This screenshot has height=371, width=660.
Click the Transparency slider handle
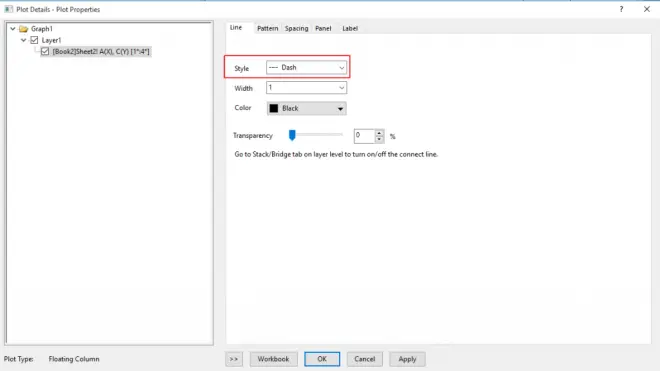click(x=292, y=135)
